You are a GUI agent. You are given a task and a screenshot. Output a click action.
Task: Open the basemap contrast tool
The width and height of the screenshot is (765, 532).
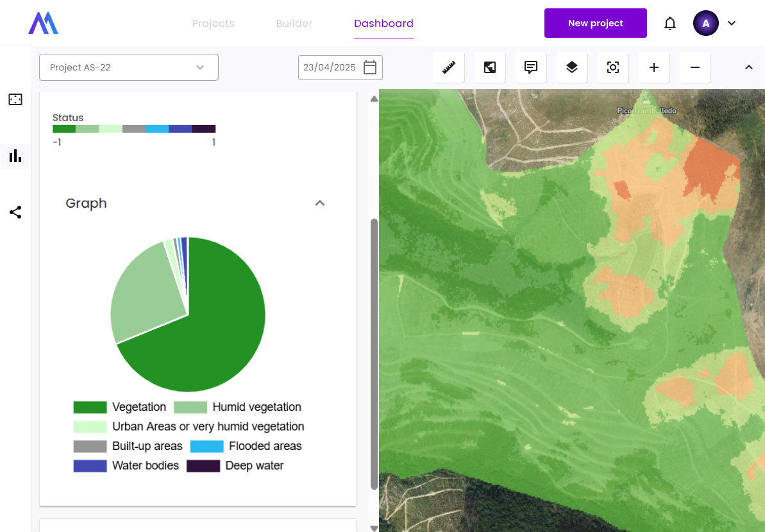point(490,67)
